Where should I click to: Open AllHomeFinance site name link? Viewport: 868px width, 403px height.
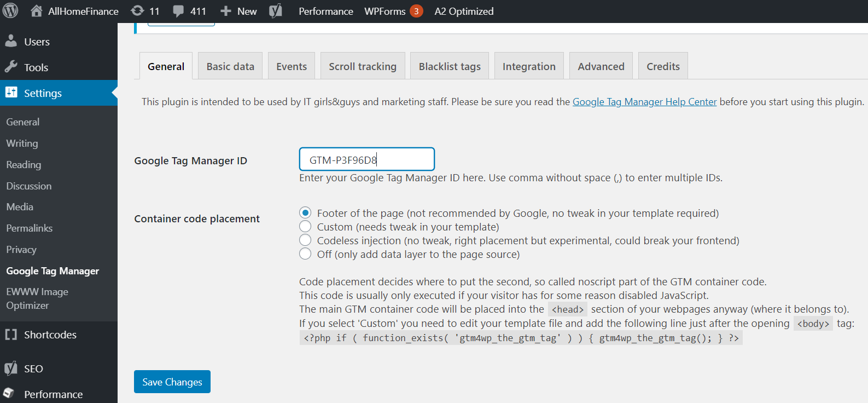(x=83, y=11)
